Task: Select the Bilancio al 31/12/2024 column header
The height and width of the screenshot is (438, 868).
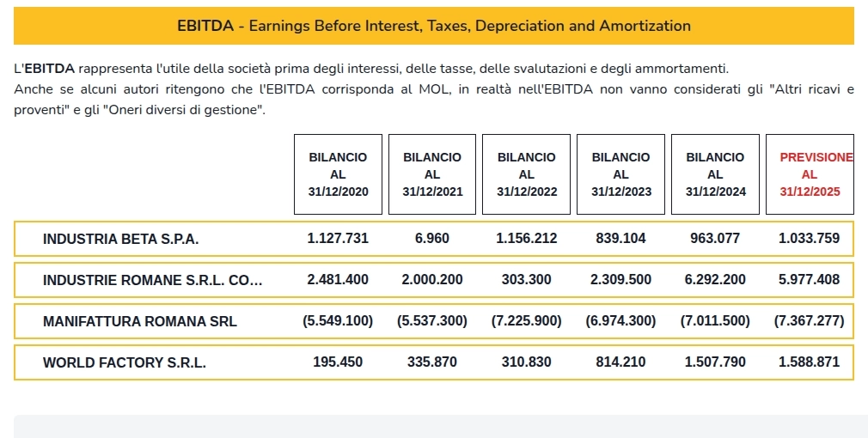Action: coord(715,174)
